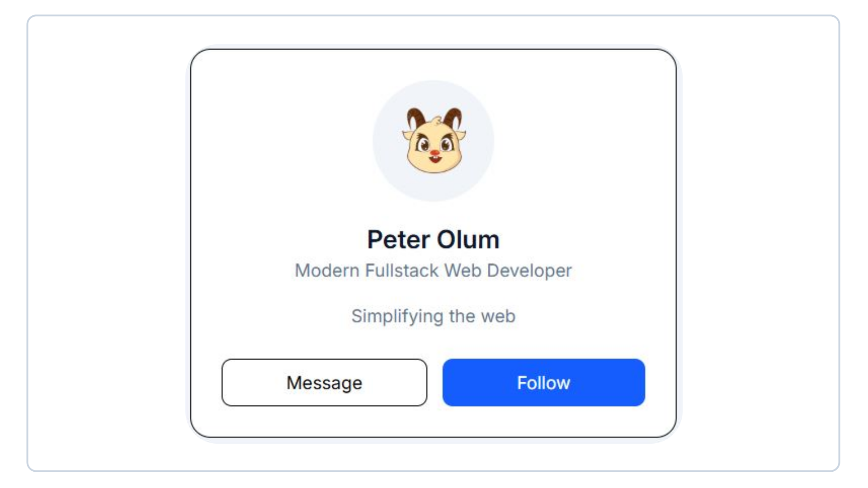Click the goat avatar's red nose
Viewport: 868px width, 488px height.
pyautogui.click(x=434, y=154)
